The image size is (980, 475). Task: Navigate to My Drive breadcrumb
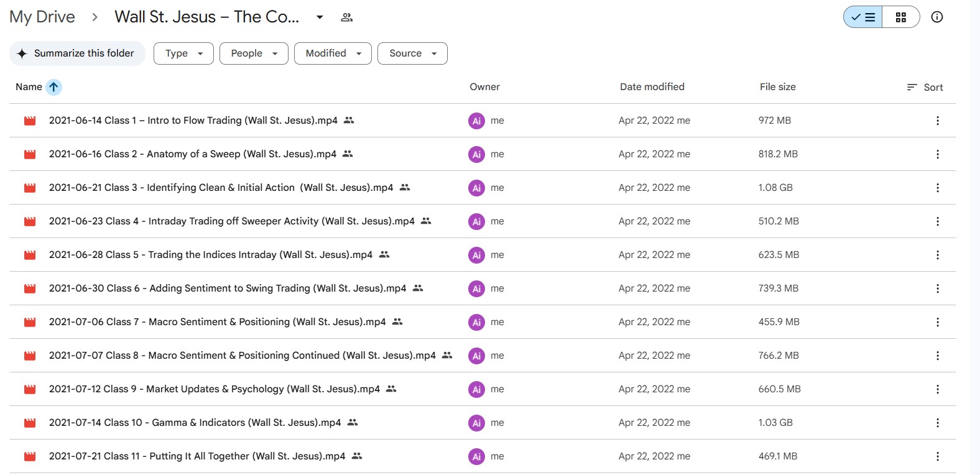(x=42, y=17)
